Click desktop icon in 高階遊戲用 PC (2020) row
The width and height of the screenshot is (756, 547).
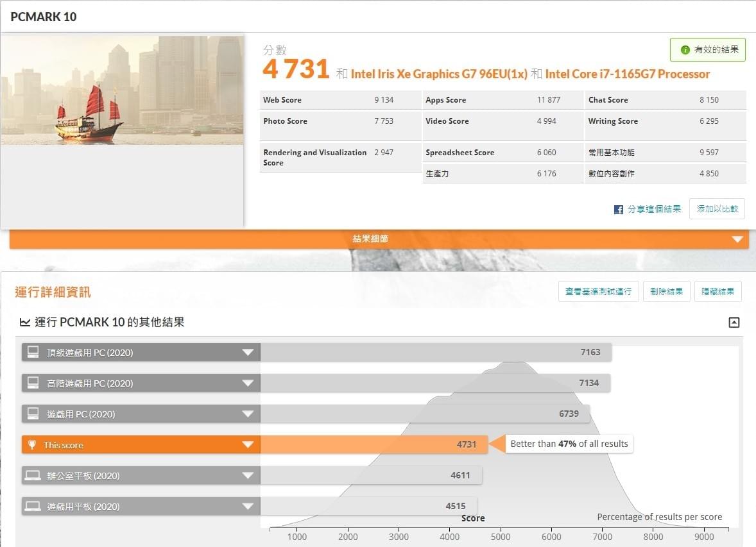[33, 383]
